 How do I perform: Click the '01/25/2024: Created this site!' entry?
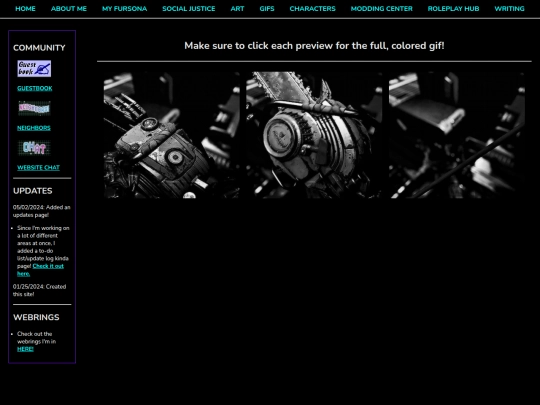click(x=40, y=290)
